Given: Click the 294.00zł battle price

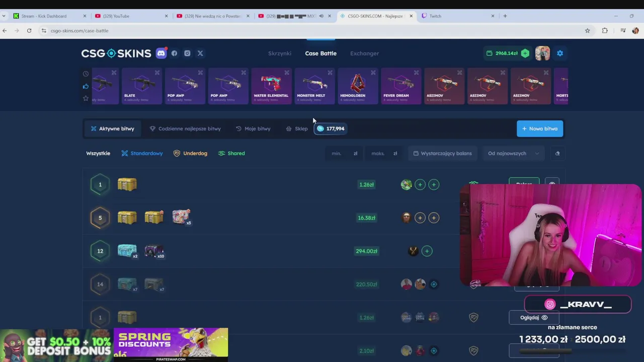Looking at the screenshot, I should (x=366, y=251).
